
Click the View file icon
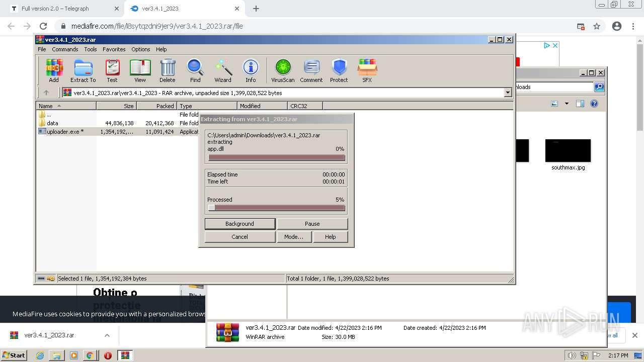pyautogui.click(x=140, y=70)
